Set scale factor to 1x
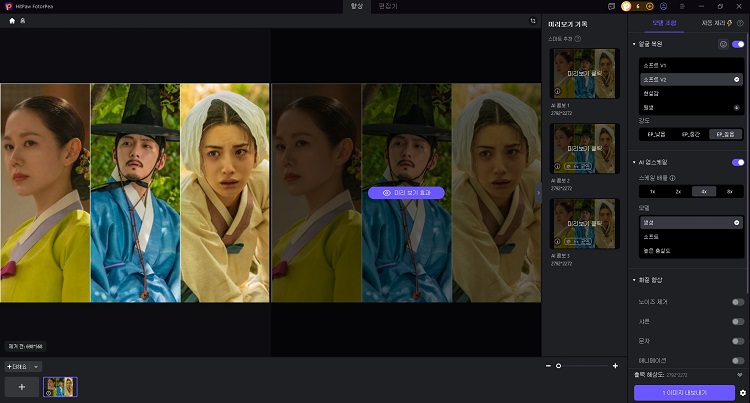The height and width of the screenshot is (403, 750). [x=652, y=192]
